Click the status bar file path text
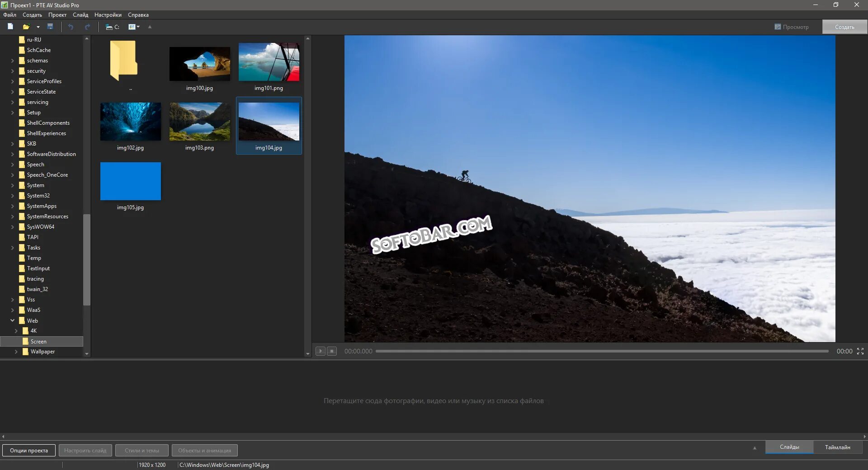This screenshot has height=470, width=868. (224, 465)
